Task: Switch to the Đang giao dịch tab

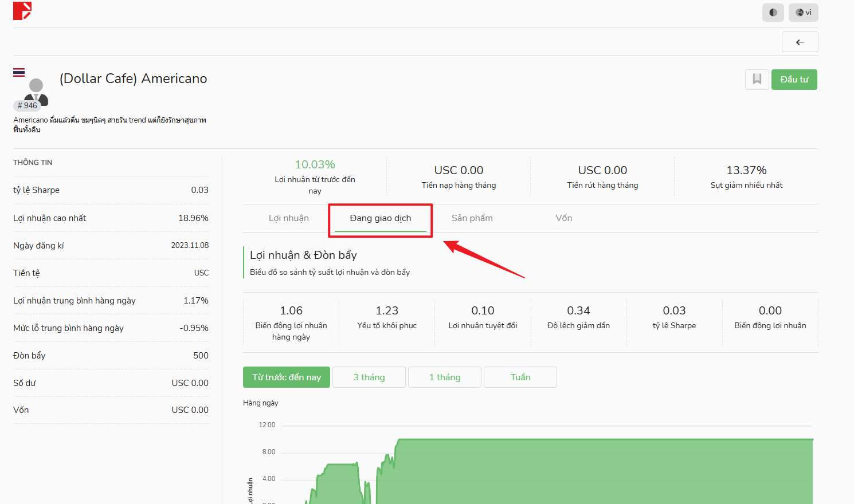Action: click(381, 218)
